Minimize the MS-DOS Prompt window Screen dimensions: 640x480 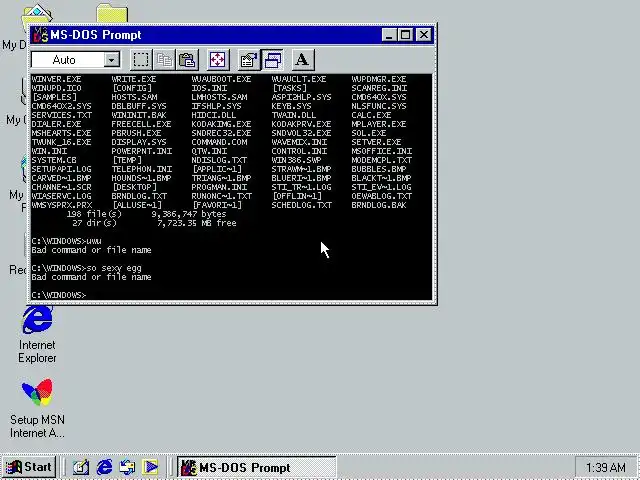(389, 35)
